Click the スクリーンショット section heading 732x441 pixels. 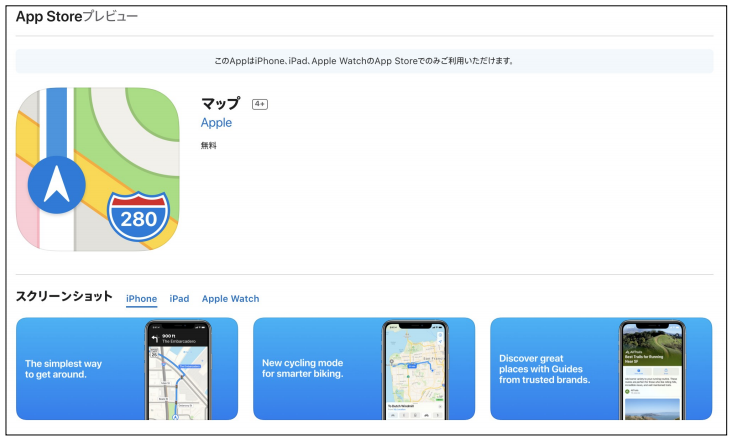coord(64,297)
